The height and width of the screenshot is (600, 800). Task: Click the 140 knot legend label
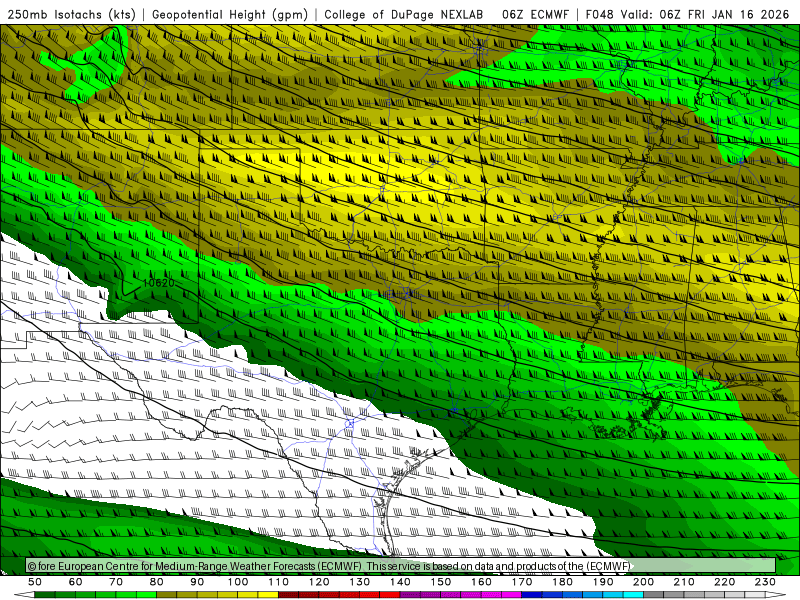pyautogui.click(x=400, y=582)
